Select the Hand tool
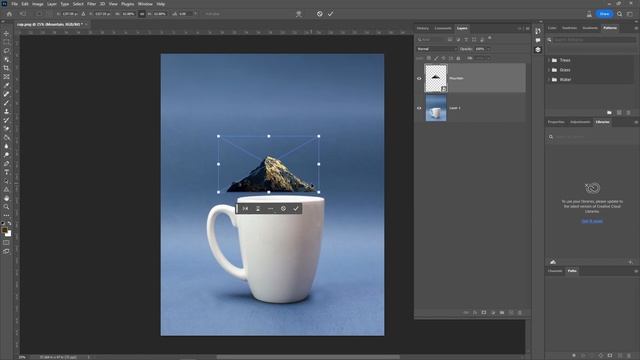The height and width of the screenshot is (360, 640). coord(6,198)
